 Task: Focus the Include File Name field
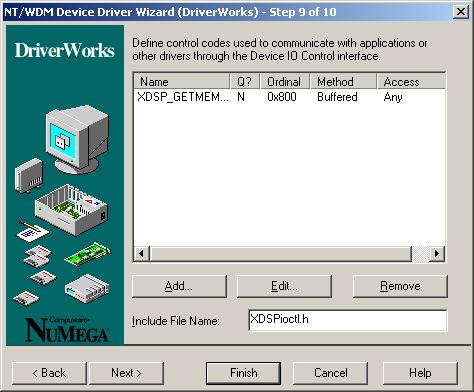[347, 320]
